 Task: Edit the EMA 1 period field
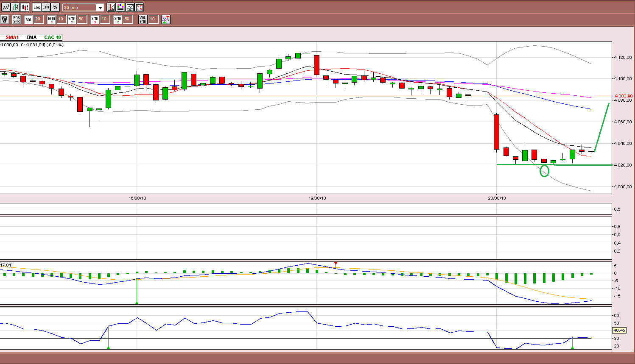(61, 19)
